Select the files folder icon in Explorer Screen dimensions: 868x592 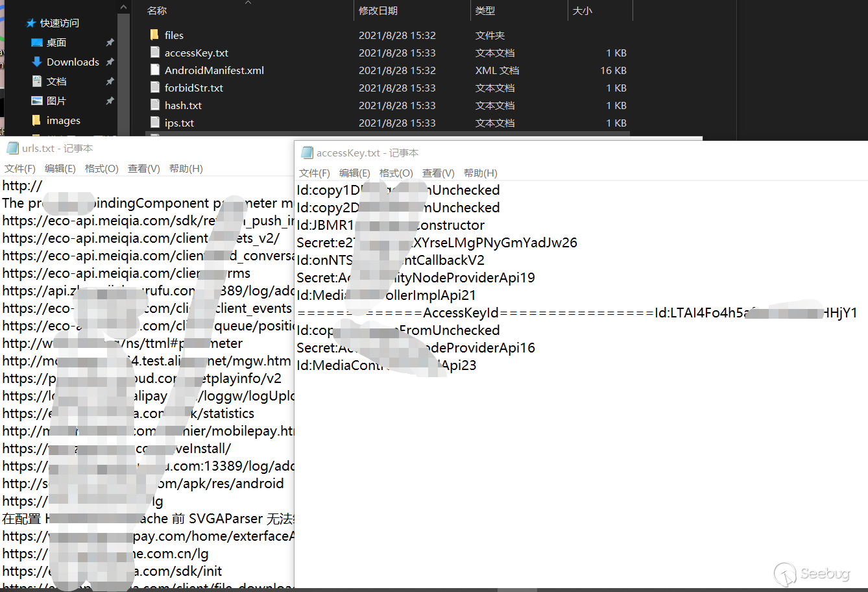154,35
